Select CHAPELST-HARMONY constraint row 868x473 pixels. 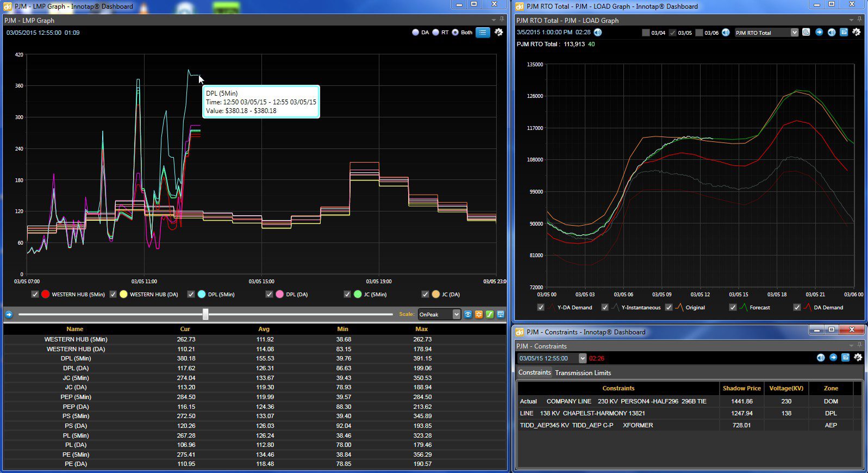point(689,413)
